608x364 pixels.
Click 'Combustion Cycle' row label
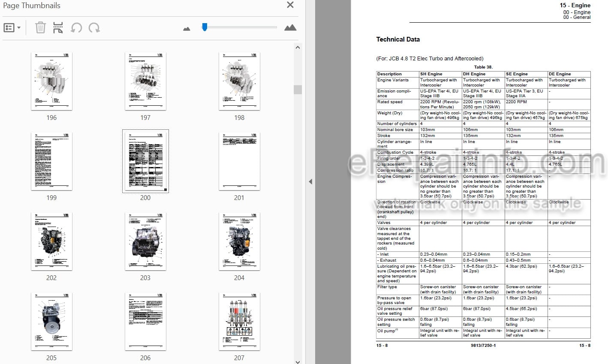click(x=395, y=152)
